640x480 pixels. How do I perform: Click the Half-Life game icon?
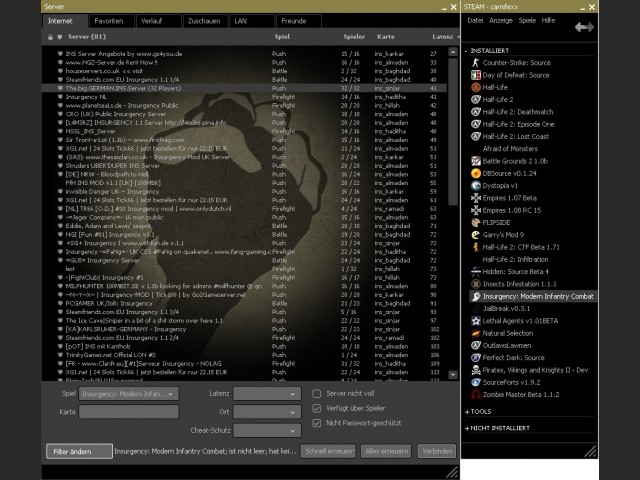(476, 87)
